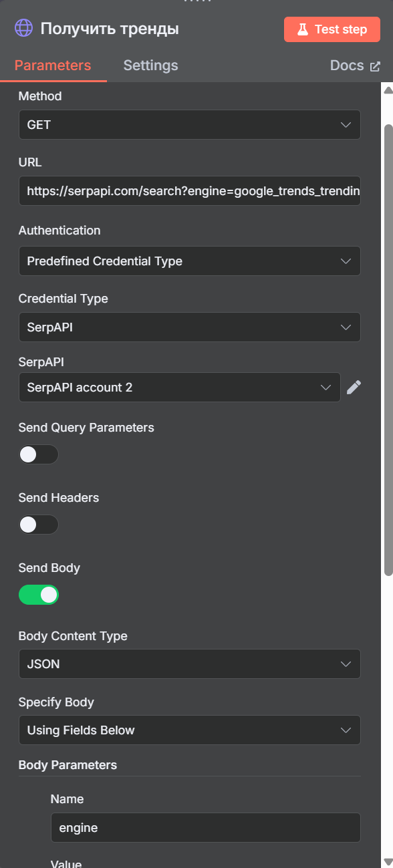Click the drag handle dots at panel top
Image resolution: width=393 pixels, height=868 pixels.
(x=196, y=2)
